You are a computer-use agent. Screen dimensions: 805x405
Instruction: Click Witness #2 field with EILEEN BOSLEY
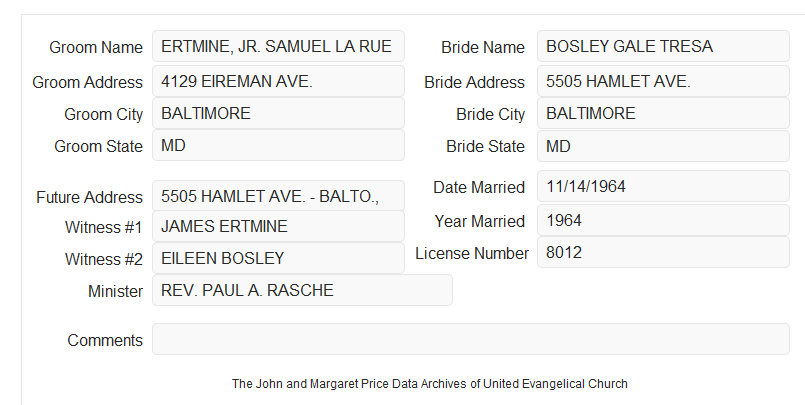pos(278,258)
